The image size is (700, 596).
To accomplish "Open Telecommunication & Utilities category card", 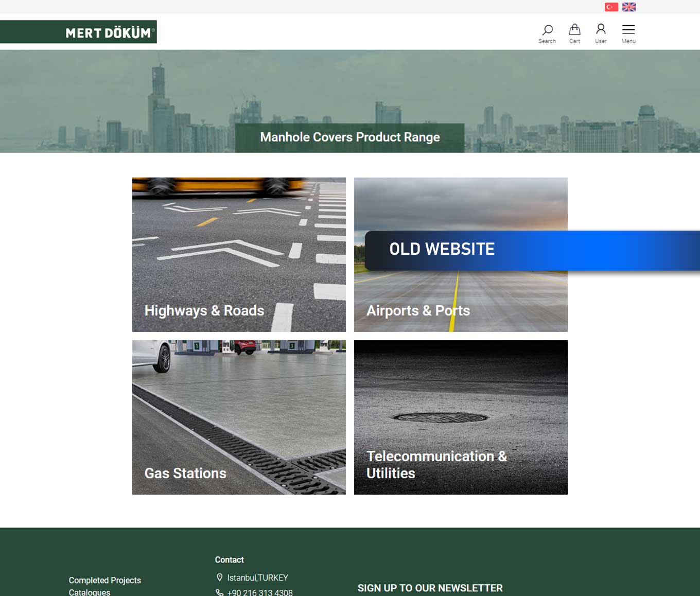I will pos(461,417).
